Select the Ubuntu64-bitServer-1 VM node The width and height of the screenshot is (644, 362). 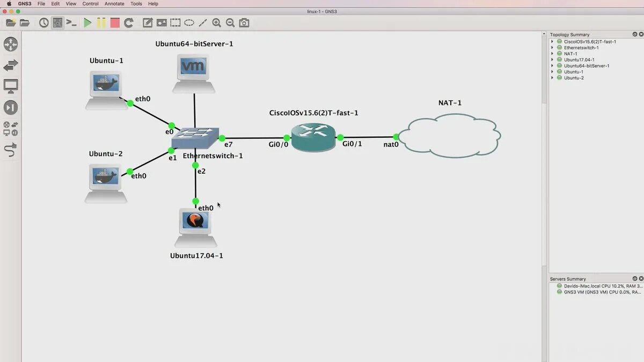click(x=194, y=73)
